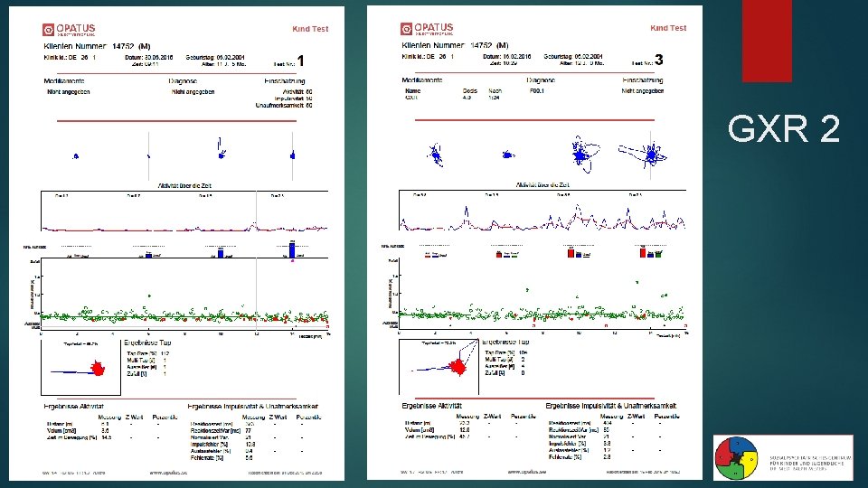
Task: Click "Unaufmerksamkeit 60" in the left report's Einschätzung
Action: click(283, 105)
